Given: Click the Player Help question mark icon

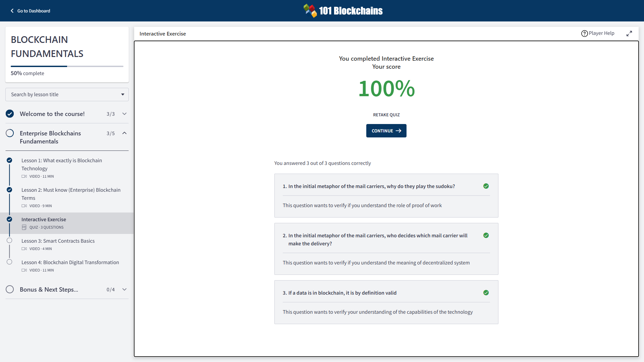Looking at the screenshot, I should [584, 34].
